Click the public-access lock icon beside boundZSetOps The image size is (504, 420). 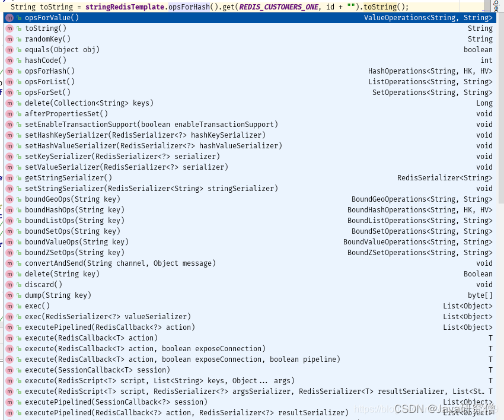[x=19, y=253]
